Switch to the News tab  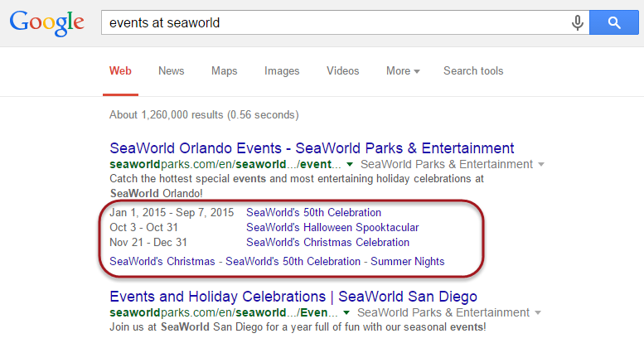click(x=171, y=71)
